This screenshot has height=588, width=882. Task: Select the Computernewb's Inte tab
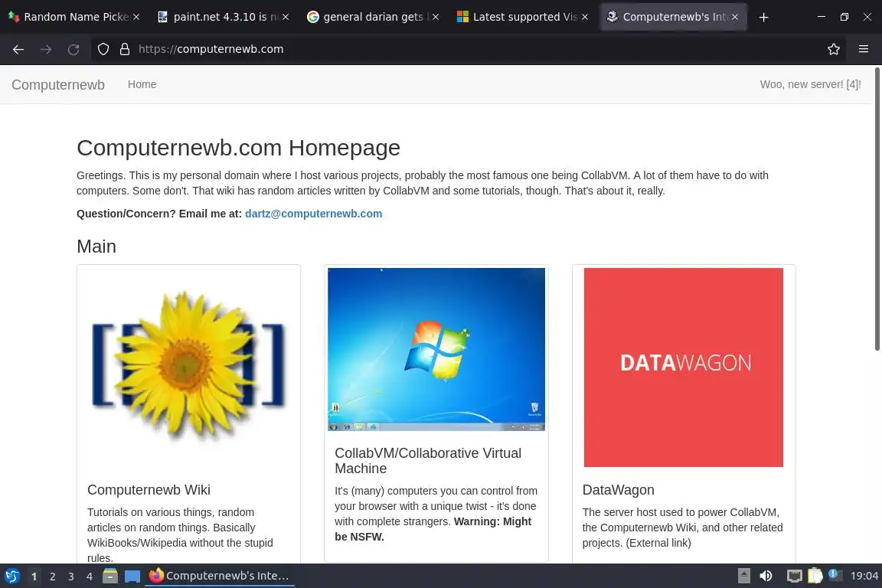pos(673,18)
